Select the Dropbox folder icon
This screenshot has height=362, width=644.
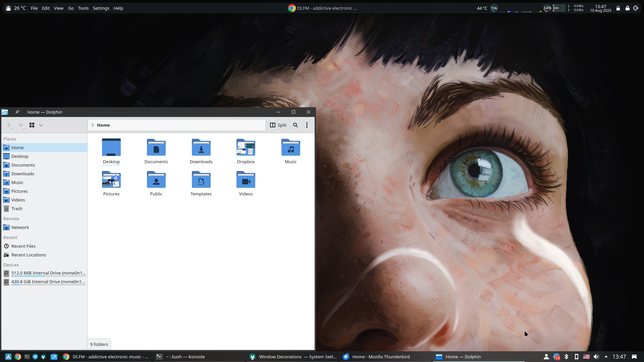pyautogui.click(x=246, y=147)
